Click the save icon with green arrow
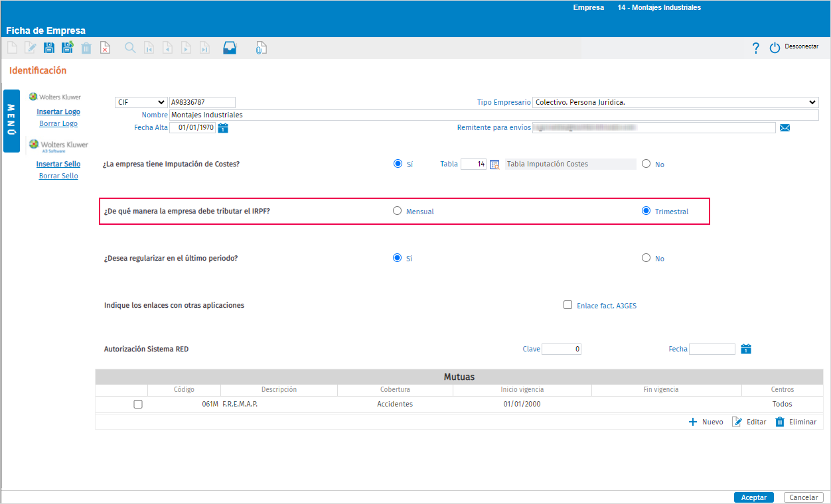Image resolution: width=831 pixels, height=504 pixels. coord(68,48)
